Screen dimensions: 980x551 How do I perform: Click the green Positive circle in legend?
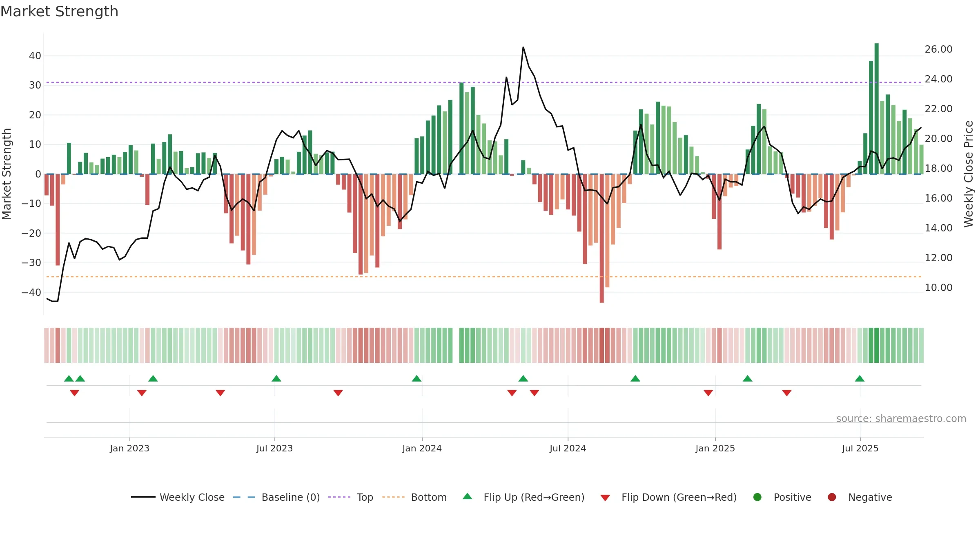pyautogui.click(x=757, y=497)
